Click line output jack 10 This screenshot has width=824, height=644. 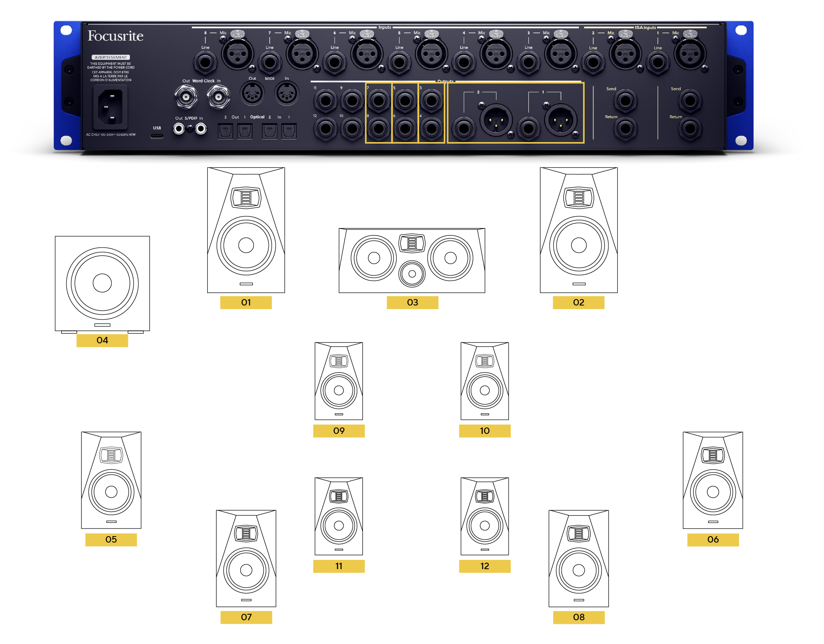click(352, 129)
